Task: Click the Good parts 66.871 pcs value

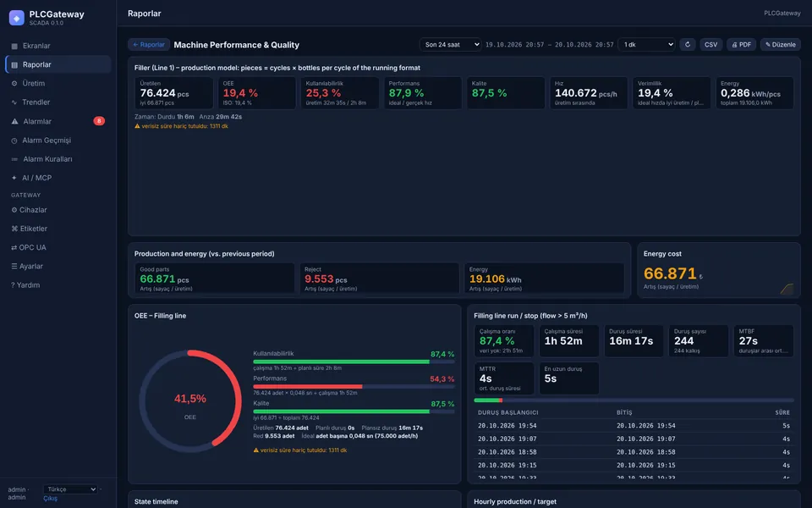Action: tap(164, 279)
